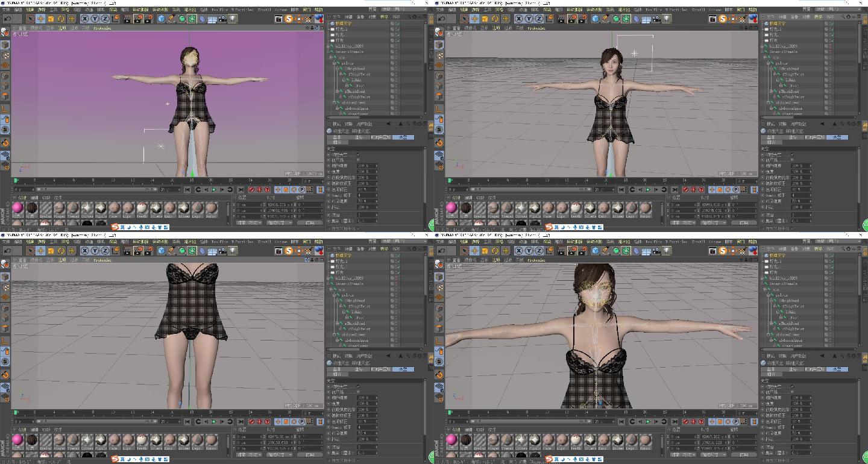
Task: Add a Light object in top-right window
Action: click(666, 19)
